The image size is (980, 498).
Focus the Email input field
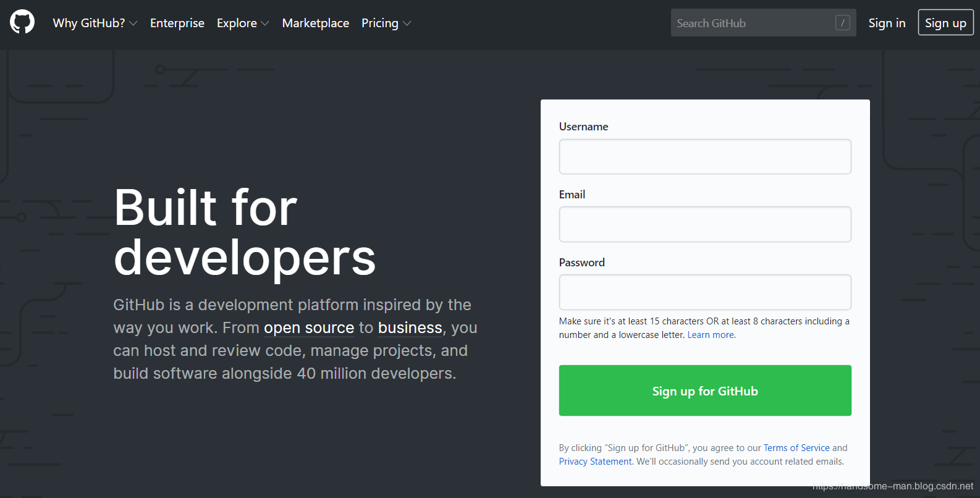pos(705,224)
